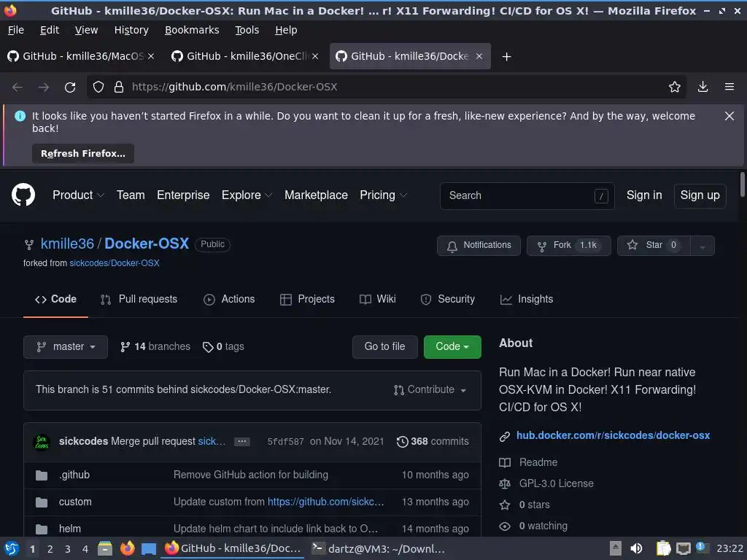Open the file manager taskbar icon
The width and height of the screenshot is (747, 560).
coord(105,548)
